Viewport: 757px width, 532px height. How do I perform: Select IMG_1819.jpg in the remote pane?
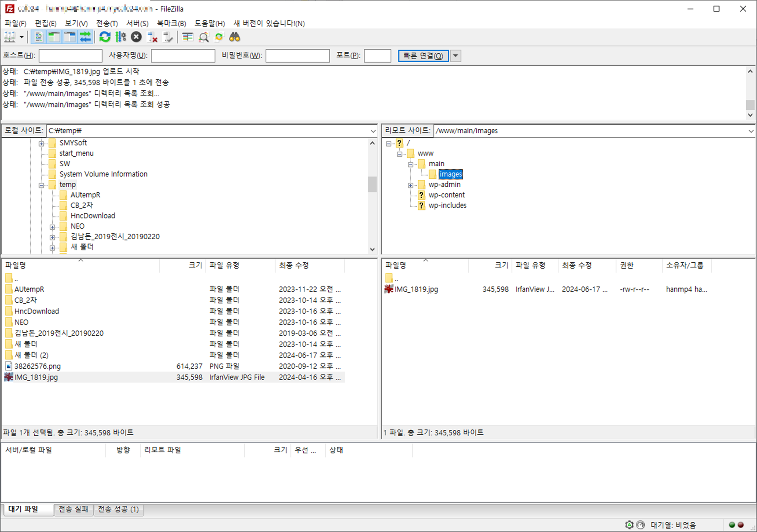pos(416,289)
